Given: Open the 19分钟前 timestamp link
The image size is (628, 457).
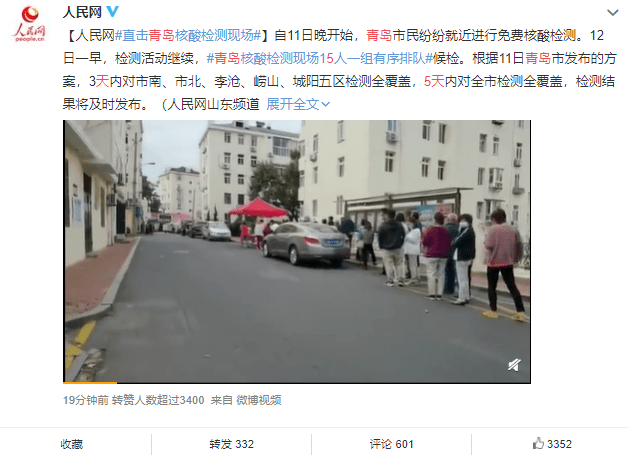Looking at the screenshot, I should coord(86,400).
